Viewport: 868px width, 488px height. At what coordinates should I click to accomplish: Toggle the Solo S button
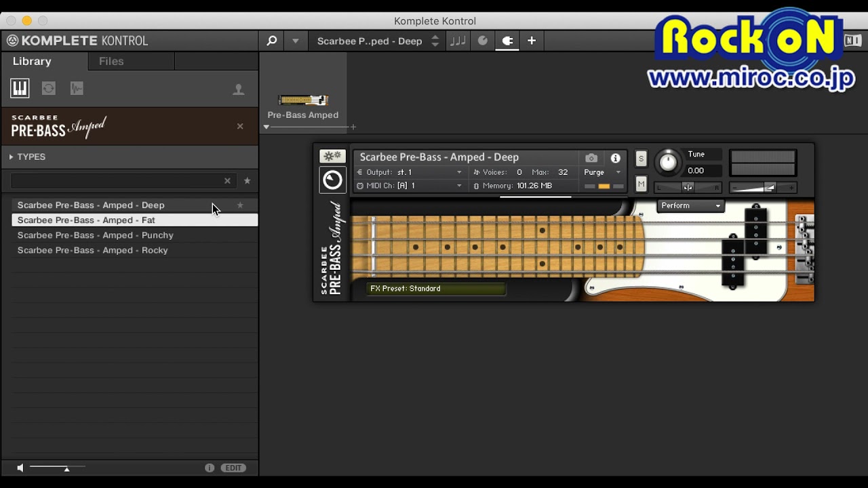click(641, 159)
